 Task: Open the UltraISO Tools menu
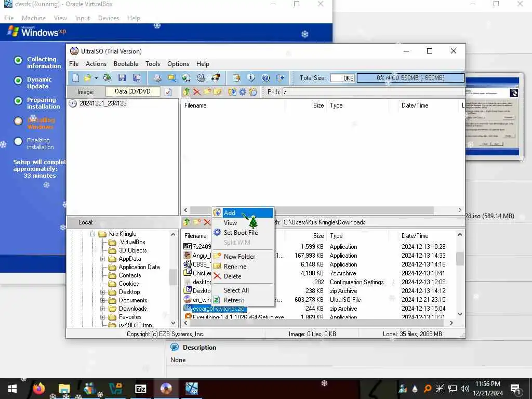[x=153, y=64]
